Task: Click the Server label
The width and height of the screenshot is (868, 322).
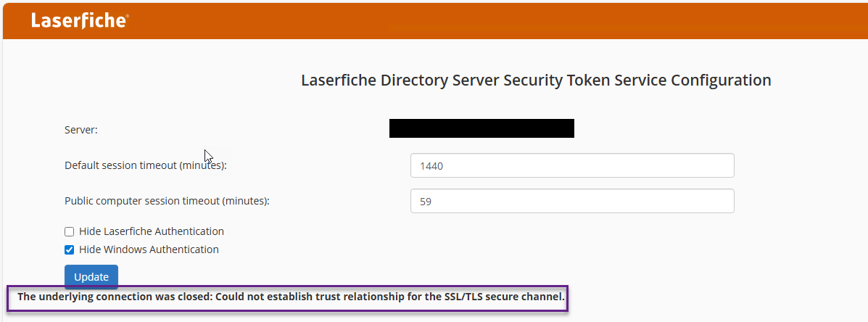Action: (81, 130)
